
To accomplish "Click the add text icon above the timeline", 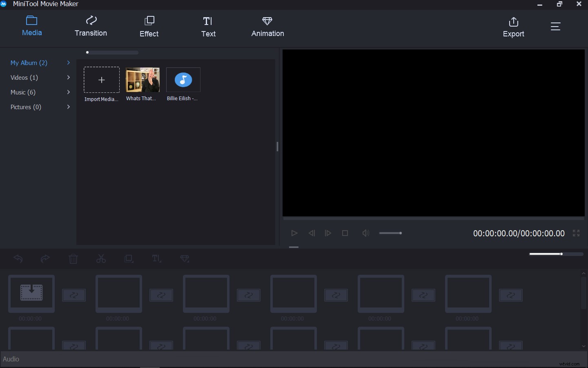I will click(156, 259).
